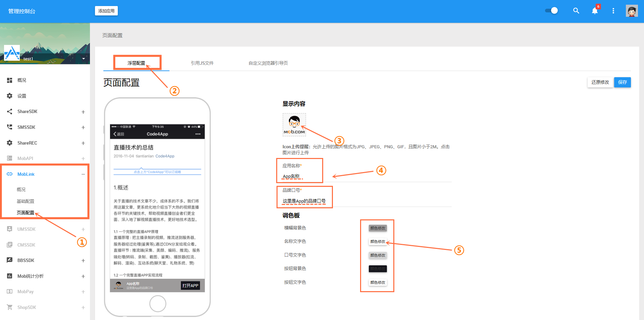Select the Mob统计分析 chart icon
This screenshot has width=644, height=320.
click(9, 276)
